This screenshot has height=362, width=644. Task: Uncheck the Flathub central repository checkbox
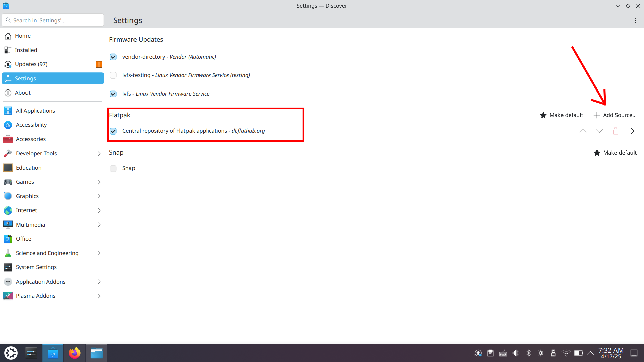pos(113,131)
